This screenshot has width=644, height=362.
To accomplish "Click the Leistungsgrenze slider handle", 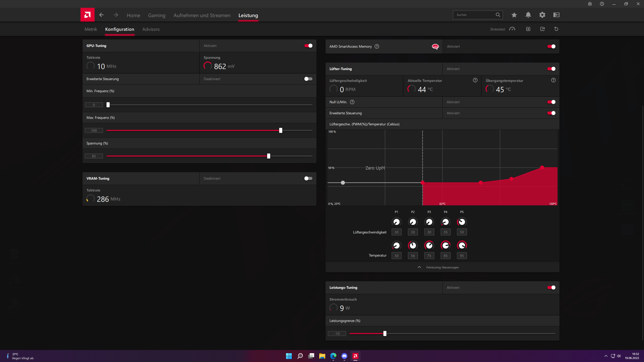I will click(385, 334).
